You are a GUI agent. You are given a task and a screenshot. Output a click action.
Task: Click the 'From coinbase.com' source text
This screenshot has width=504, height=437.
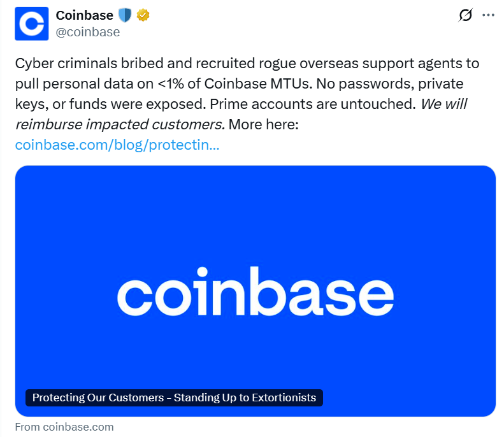pyautogui.click(x=64, y=427)
